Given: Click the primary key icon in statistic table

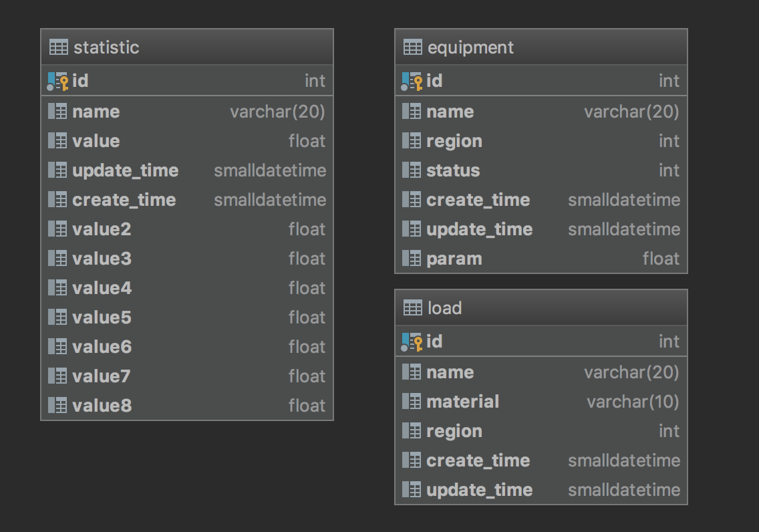Looking at the screenshot, I should (58, 81).
